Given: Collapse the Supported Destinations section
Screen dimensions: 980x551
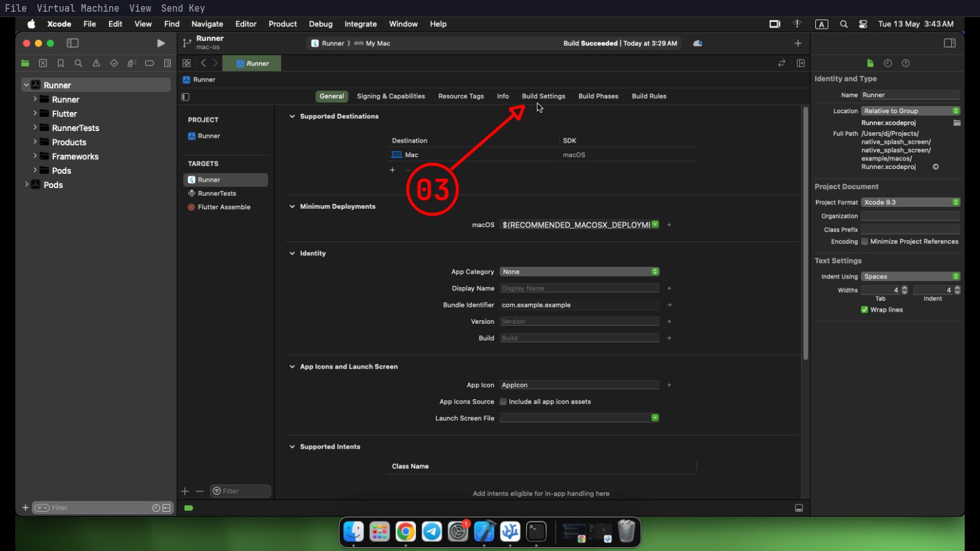Looking at the screenshot, I should pos(292,116).
